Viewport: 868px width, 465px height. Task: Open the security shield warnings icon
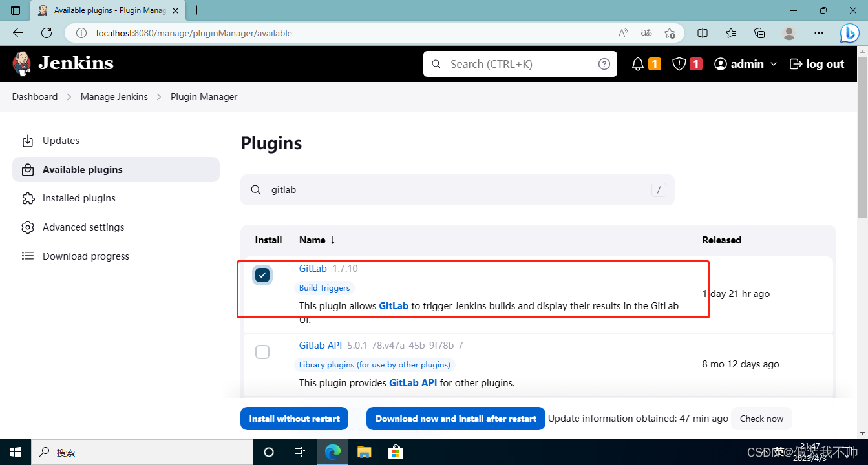[x=679, y=64]
